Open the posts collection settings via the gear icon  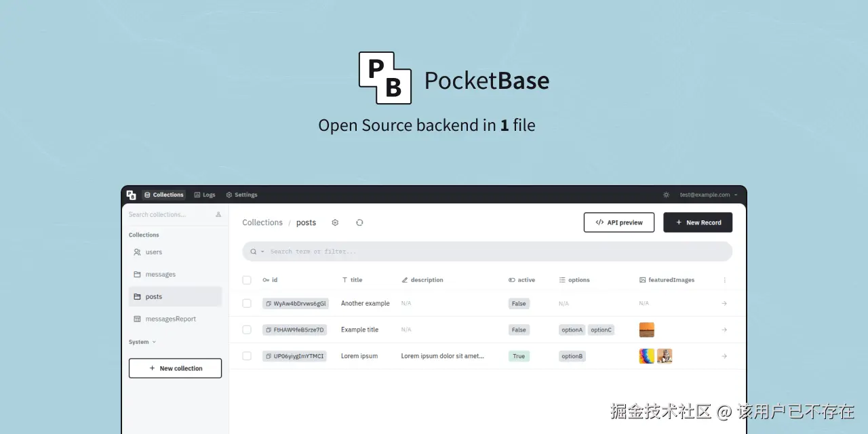click(x=335, y=222)
